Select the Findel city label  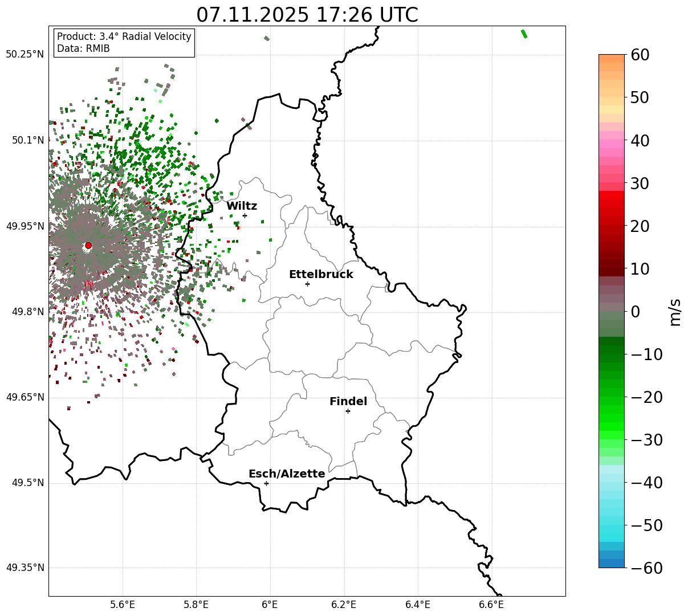(x=348, y=402)
